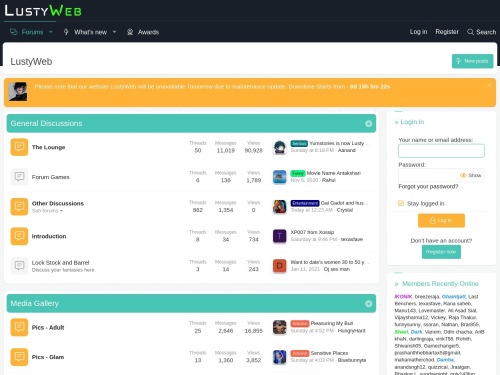Click the Awards trophy icon

(130, 32)
